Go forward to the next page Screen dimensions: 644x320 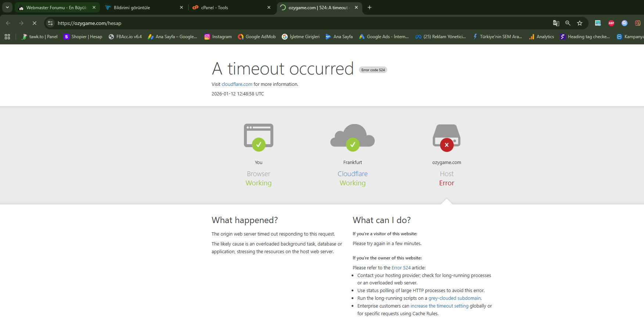(21, 23)
